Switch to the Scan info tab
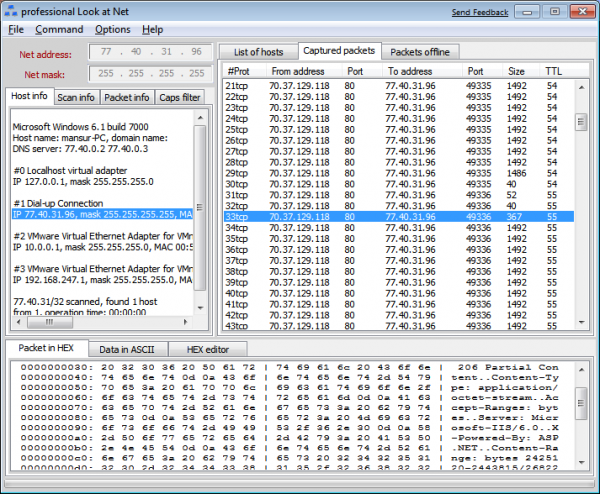 pyautogui.click(x=76, y=97)
